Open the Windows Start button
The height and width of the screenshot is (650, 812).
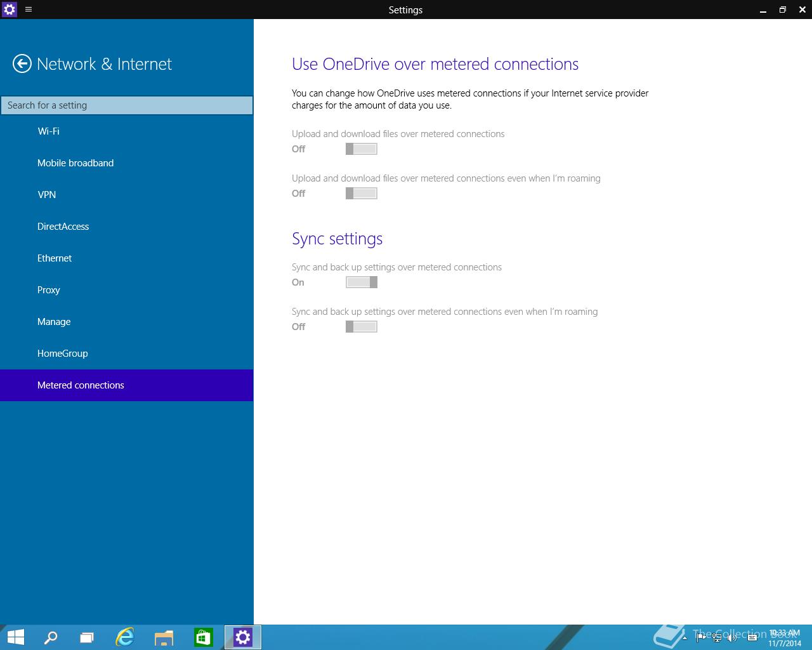tap(15, 637)
